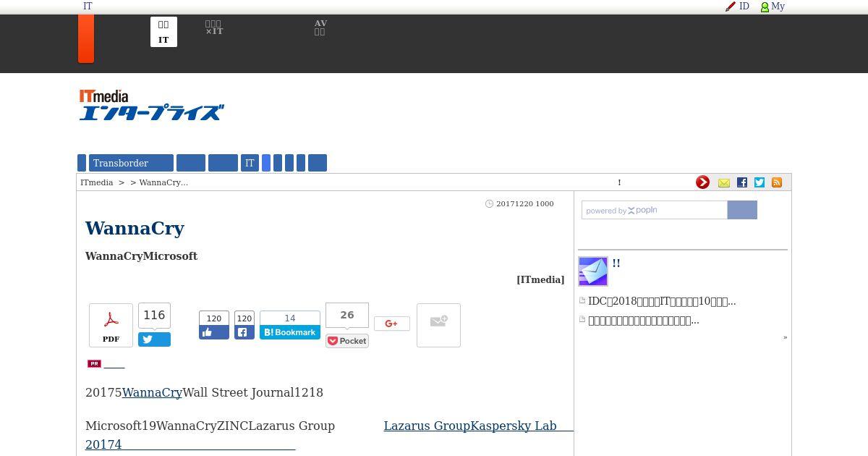Save article with the Pocket button
Screen dimensions: 868x456
[x=347, y=341]
